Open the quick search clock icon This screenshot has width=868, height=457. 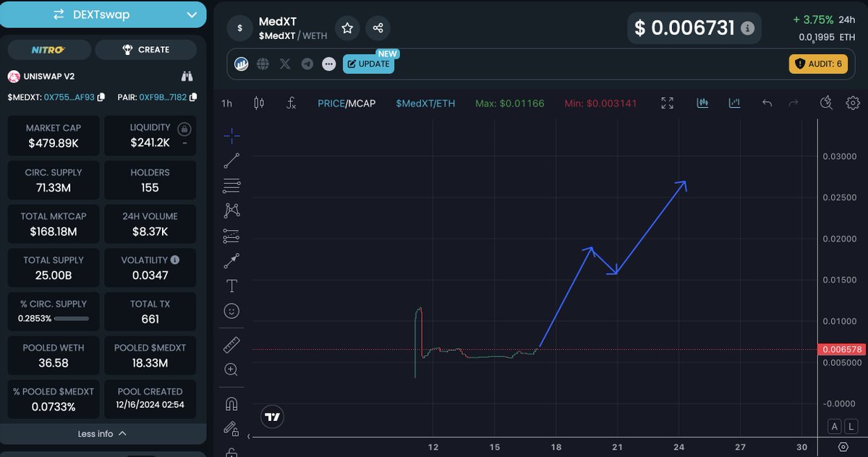[x=827, y=103]
